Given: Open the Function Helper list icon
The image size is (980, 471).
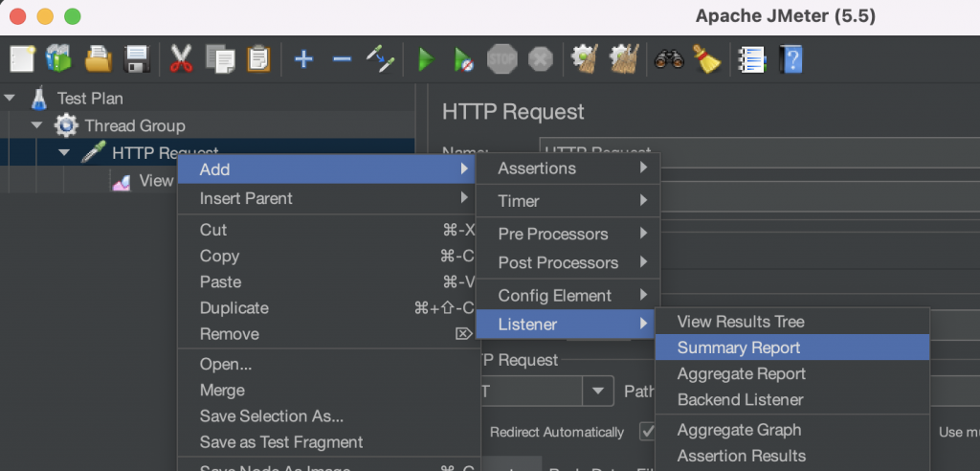Looking at the screenshot, I should (x=751, y=59).
